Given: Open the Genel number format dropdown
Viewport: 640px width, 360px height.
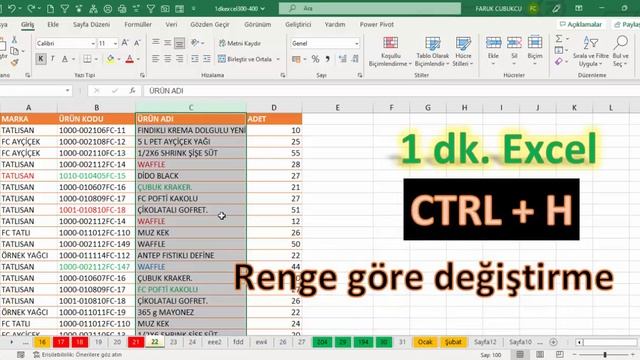Looking at the screenshot, I should [x=357, y=43].
